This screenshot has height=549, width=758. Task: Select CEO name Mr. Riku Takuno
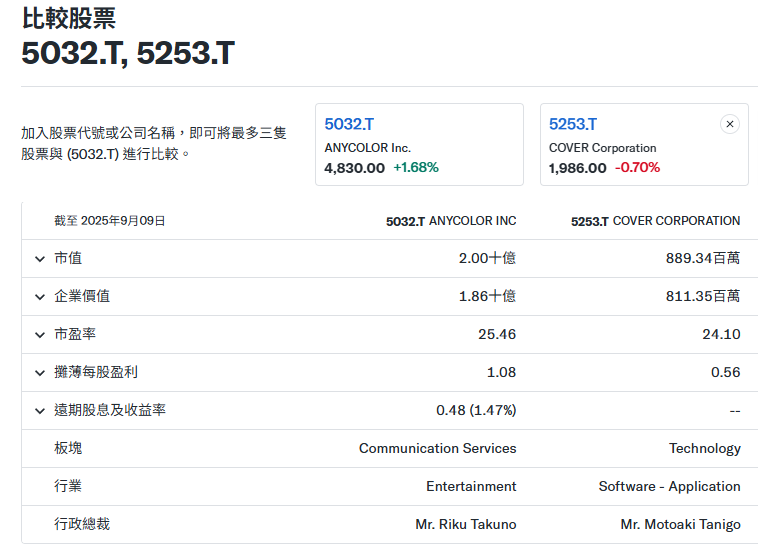[465, 525]
